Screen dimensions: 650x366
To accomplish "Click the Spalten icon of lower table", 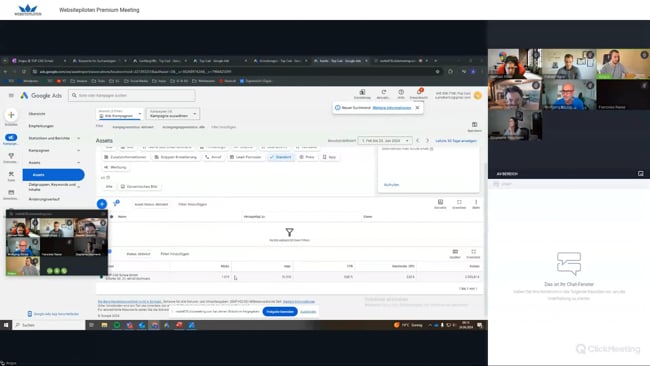I will tap(455, 252).
